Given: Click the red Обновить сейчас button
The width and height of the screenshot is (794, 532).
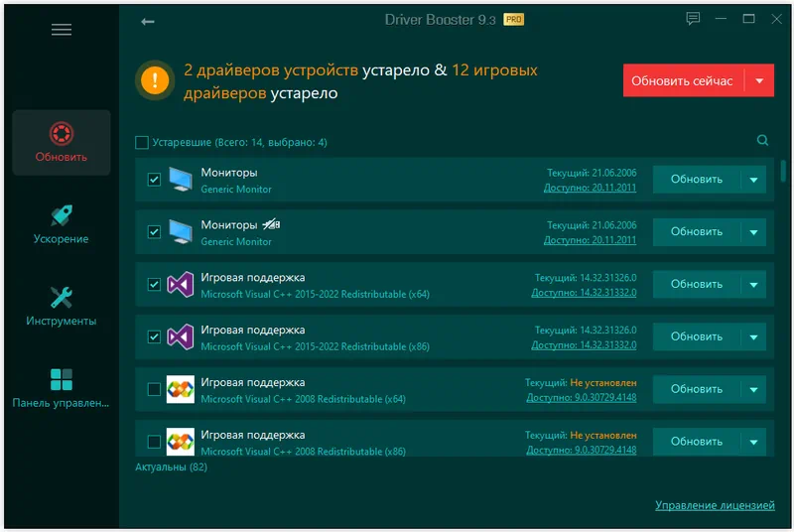Looking at the screenshot, I should click(x=683, y=80).
